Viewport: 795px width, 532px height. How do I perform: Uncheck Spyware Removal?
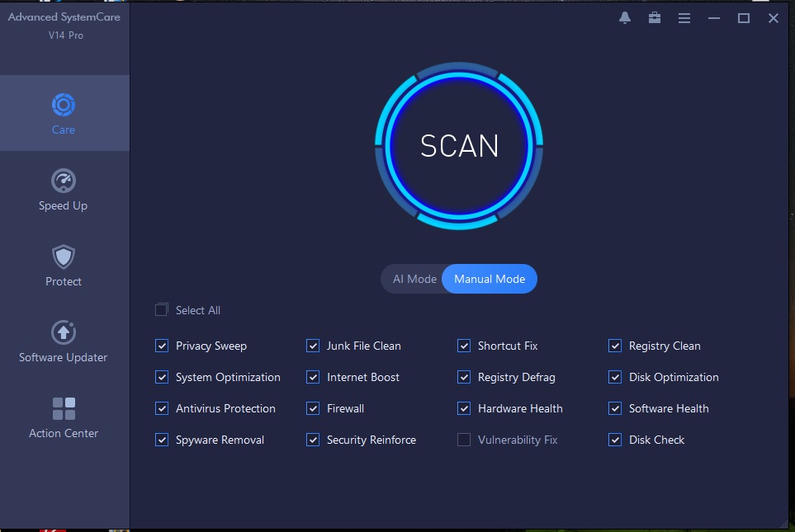(x=162, y=440)
